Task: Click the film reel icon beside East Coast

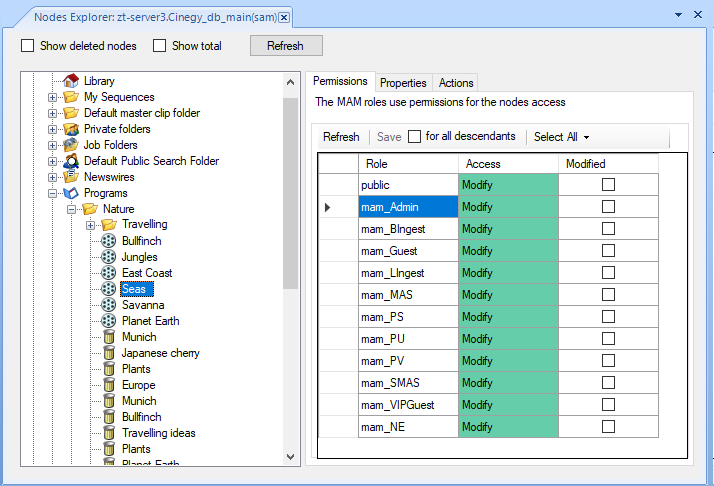Action: (x=108, y=273)
